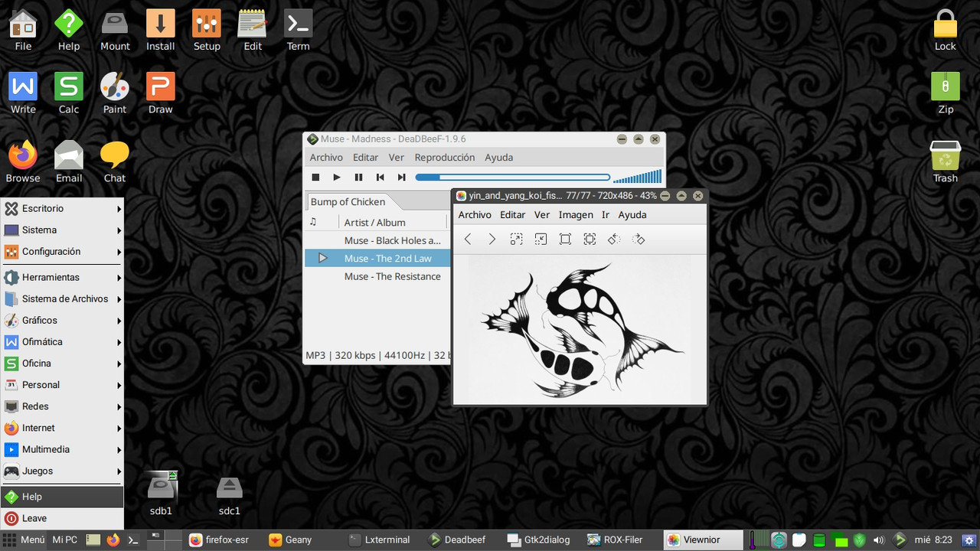Go to previous image in Viewnior

point(468,240)
